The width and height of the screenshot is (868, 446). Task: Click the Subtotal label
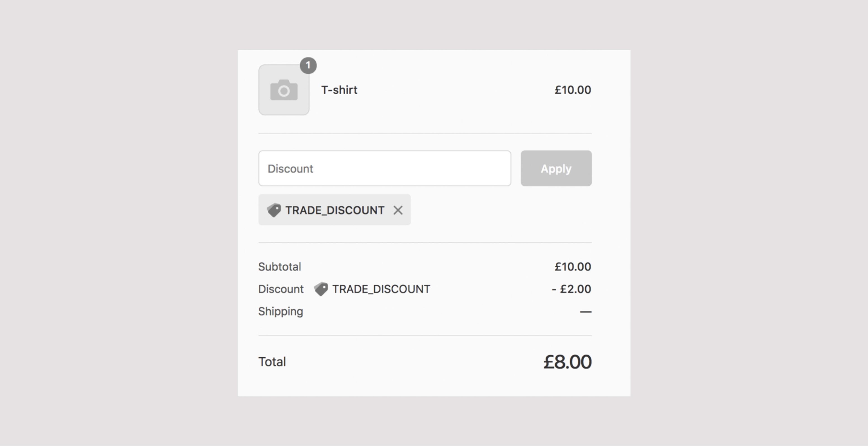tap(279, 267)
